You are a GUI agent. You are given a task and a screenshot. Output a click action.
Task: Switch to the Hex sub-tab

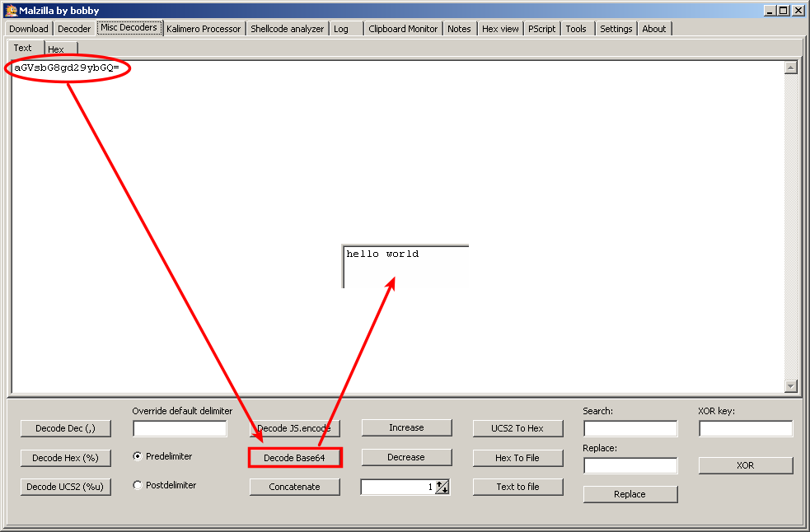click(56, 49)
